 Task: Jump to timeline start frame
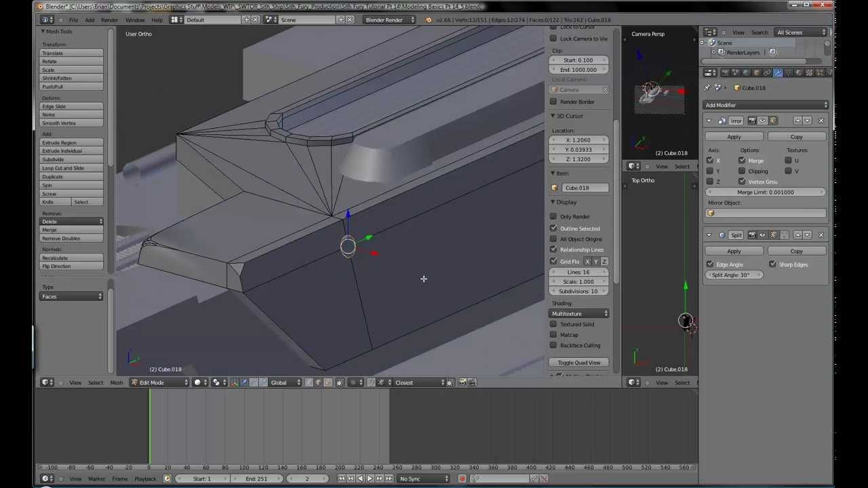coord(342,479)
